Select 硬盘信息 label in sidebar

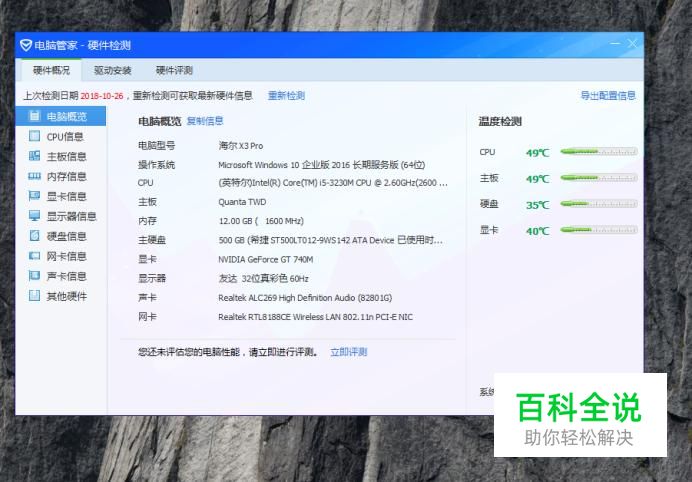(67, 236)
